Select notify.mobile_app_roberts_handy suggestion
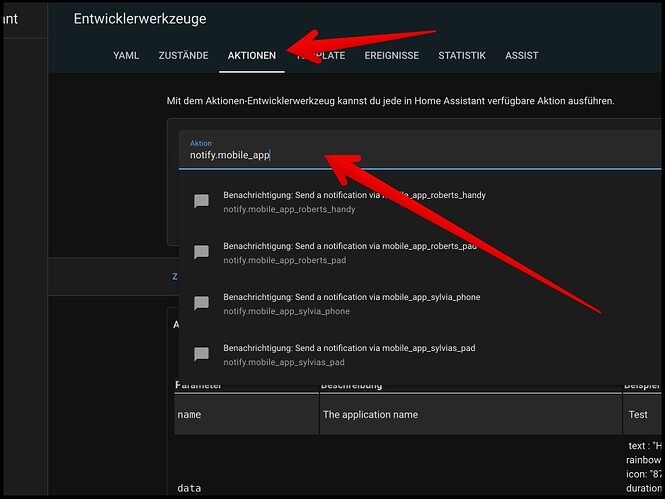The width and height of the screenshot is (665, 499). 420,202
